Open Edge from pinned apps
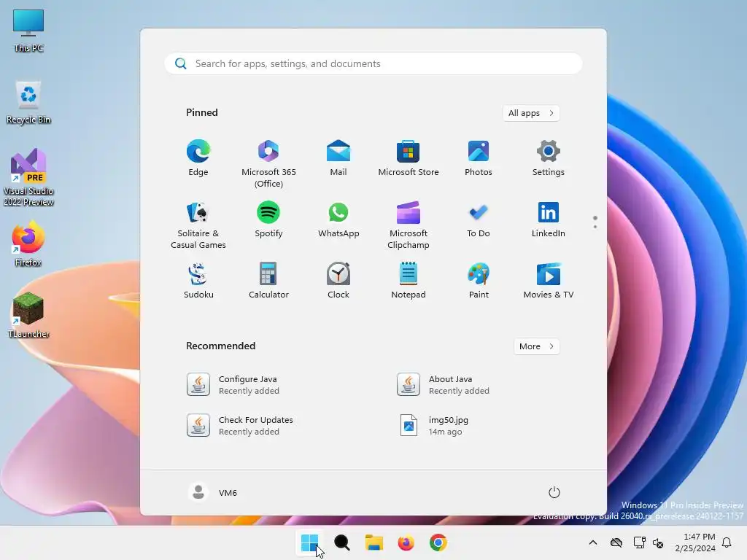 coord(198,158)
